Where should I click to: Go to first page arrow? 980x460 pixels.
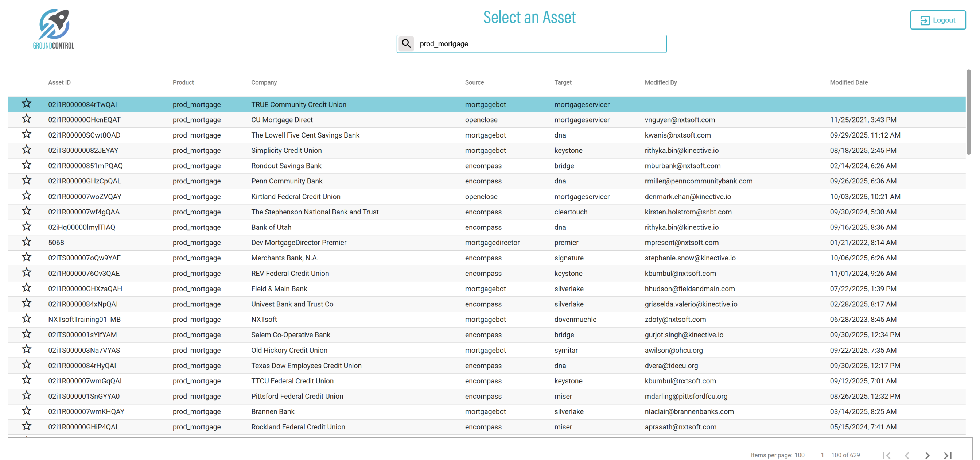click(x=886, y=455)
